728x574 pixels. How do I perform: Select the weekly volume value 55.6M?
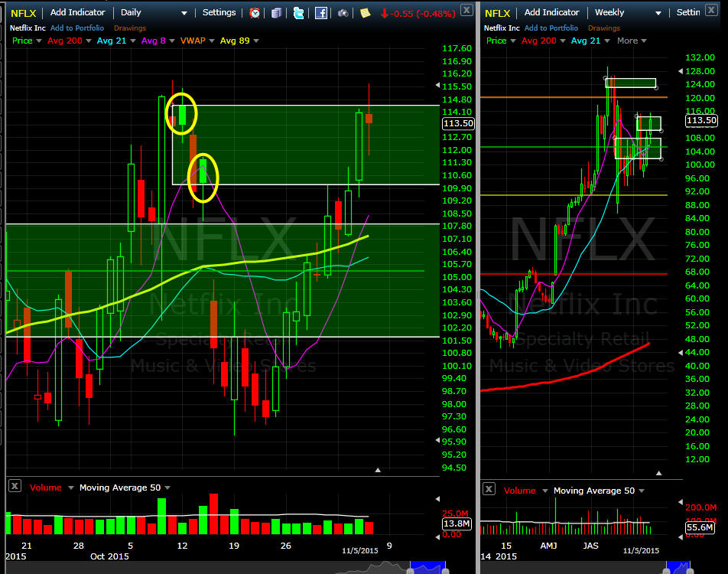(700, 527)
